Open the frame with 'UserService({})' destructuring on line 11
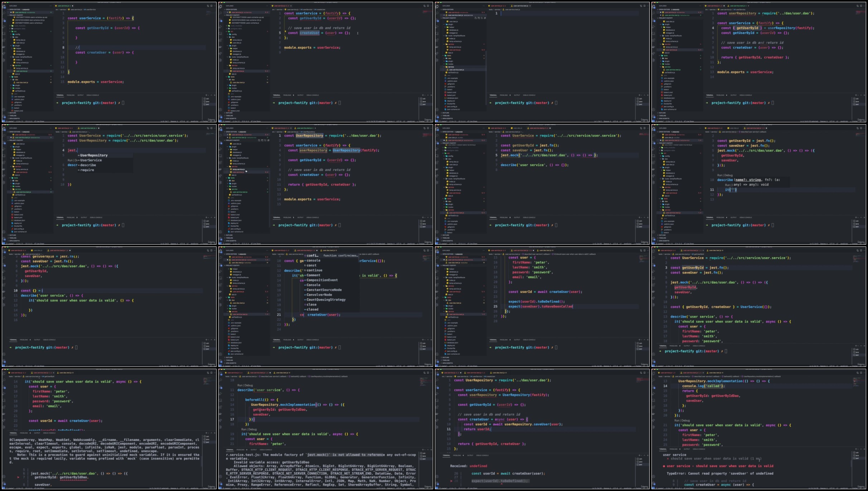Screen dimensions: 868x491 point(759,307)
